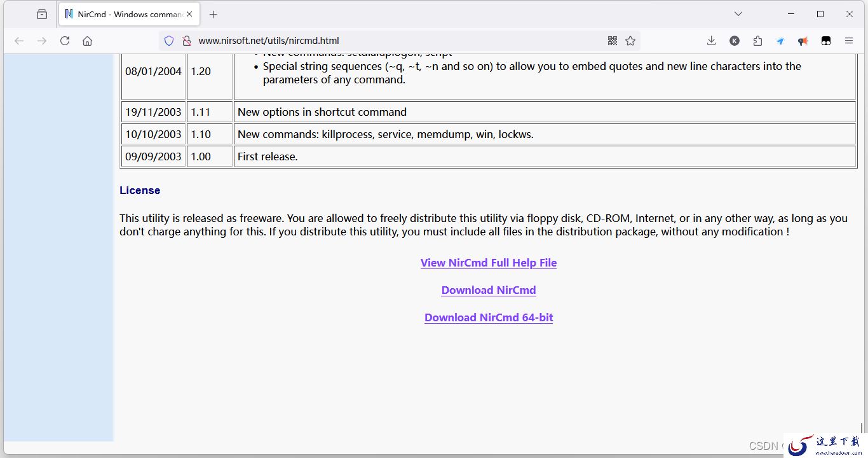Image resolution: width=868 pixels, height=458 pixels.
Task: Go forward with the forward arrow
Action: coord(42,41)
